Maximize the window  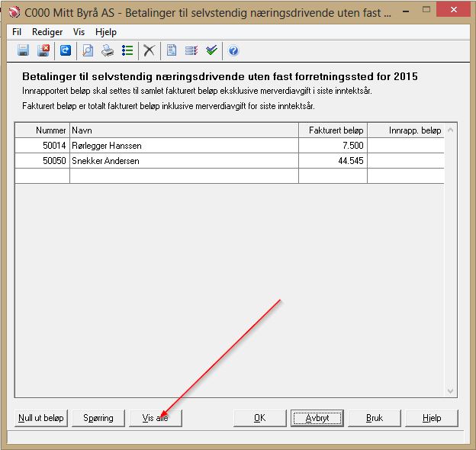426,10
